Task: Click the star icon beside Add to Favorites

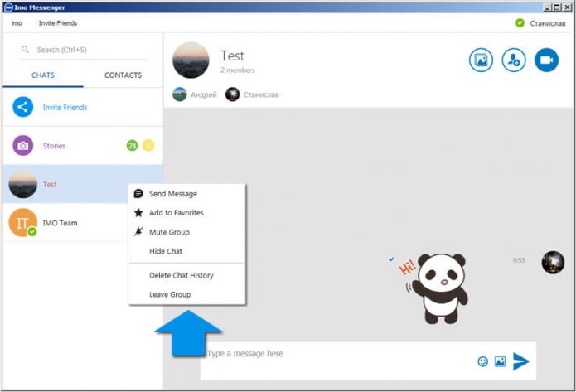Action: tap(138, 213)
